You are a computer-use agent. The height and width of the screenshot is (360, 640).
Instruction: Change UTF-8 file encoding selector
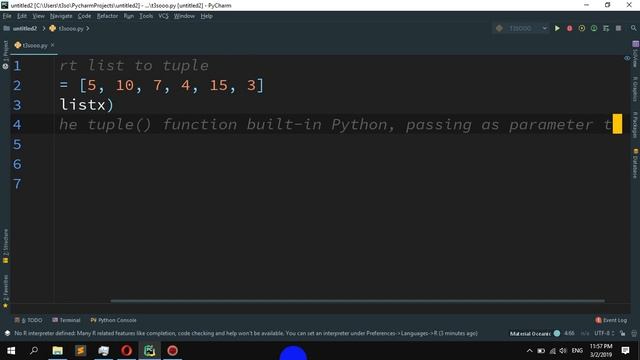click(604, 333)
